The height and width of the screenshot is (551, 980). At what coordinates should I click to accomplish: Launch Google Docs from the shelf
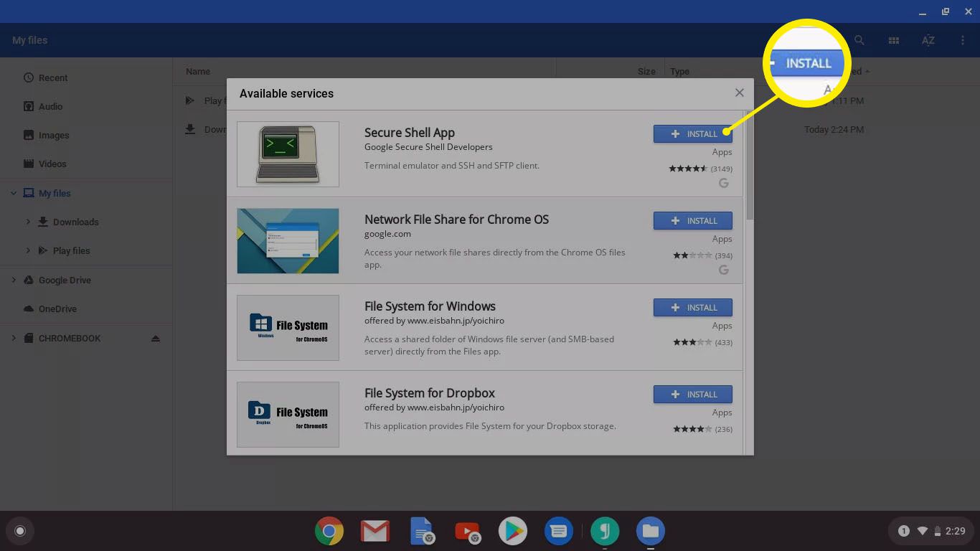[421, 532]
